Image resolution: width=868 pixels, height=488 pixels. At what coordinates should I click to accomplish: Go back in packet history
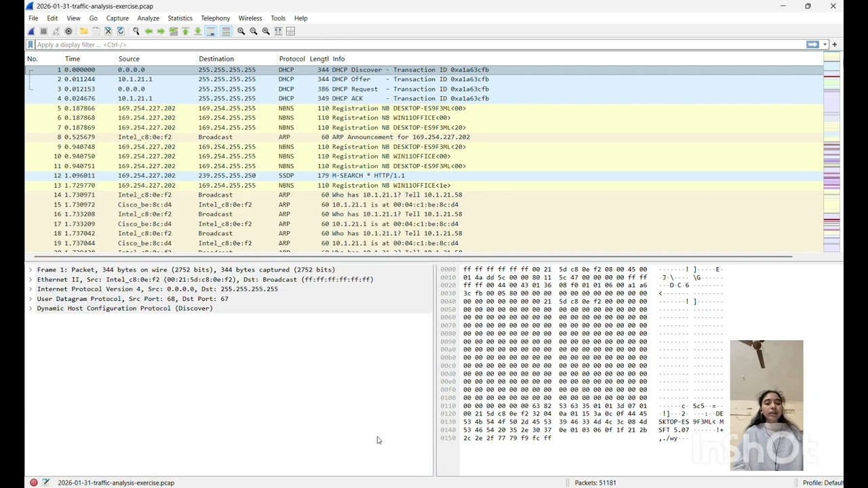[149, 31]
